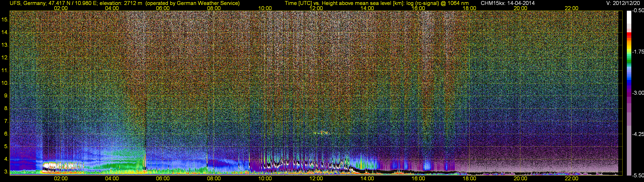Click the bright white cloud layer near 02:00
Image resolution: width=644 pixels, height=182 pixels.
coord(63,166)
